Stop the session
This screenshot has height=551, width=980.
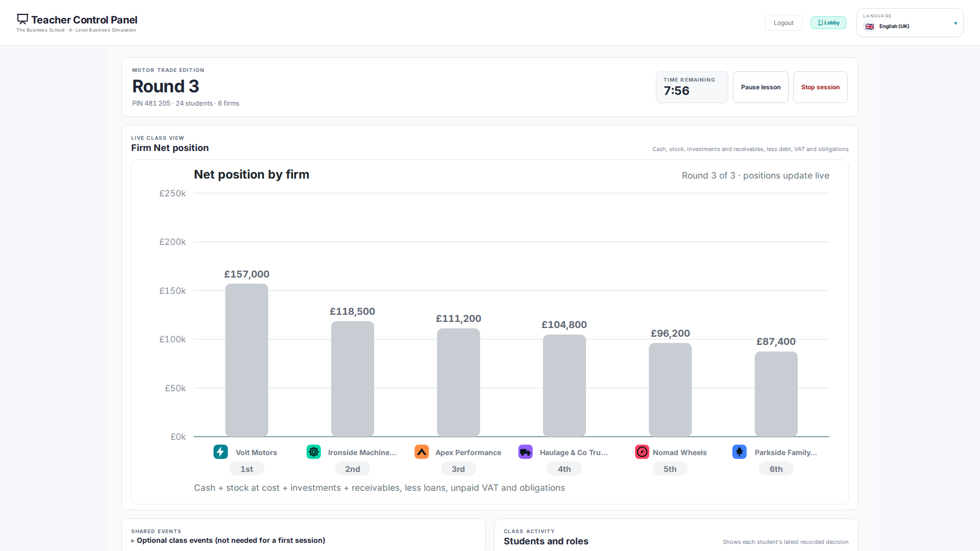pyautogui.click(x=820, y=87)
